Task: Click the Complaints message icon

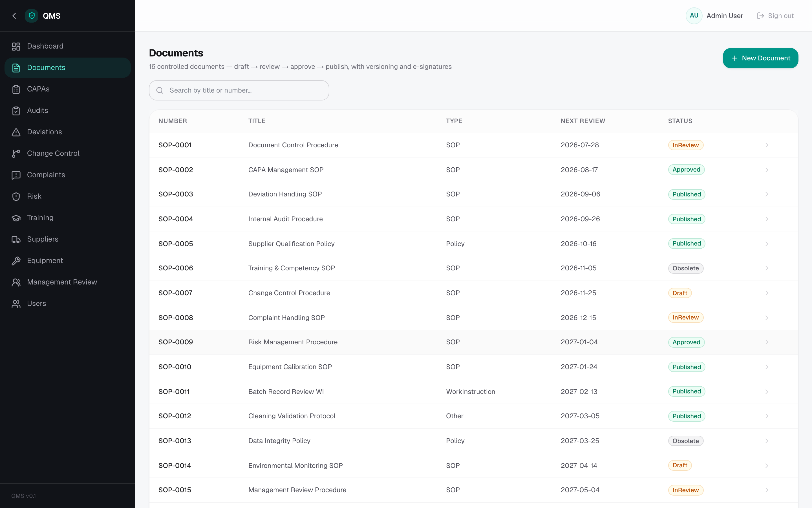Action: [x=16, y=175]
